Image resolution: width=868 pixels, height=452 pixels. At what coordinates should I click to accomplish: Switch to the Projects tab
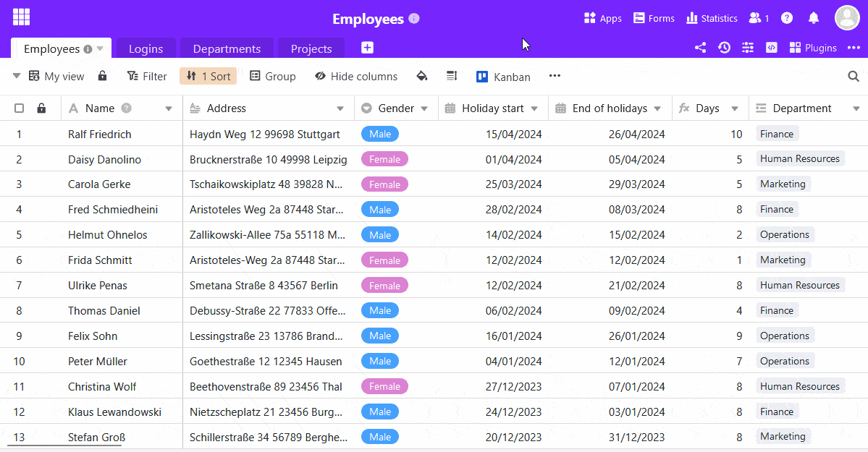(x=311, y=48)
